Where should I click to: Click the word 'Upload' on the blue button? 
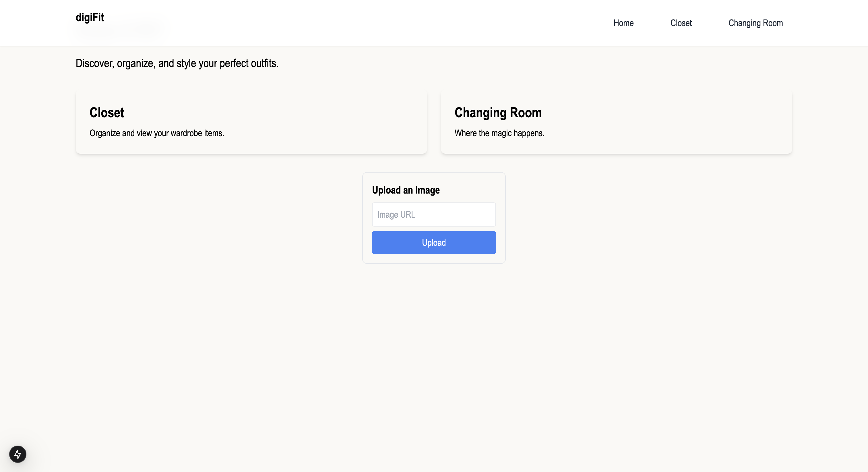click(434, 243)
